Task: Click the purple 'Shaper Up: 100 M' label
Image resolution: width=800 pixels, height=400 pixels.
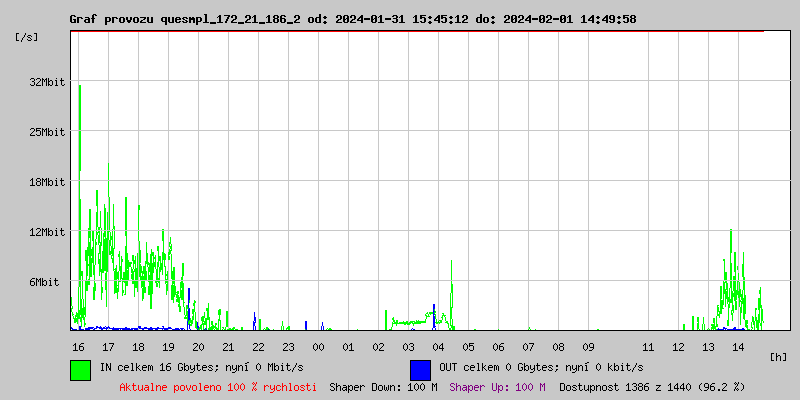Action: coord(497,386)
